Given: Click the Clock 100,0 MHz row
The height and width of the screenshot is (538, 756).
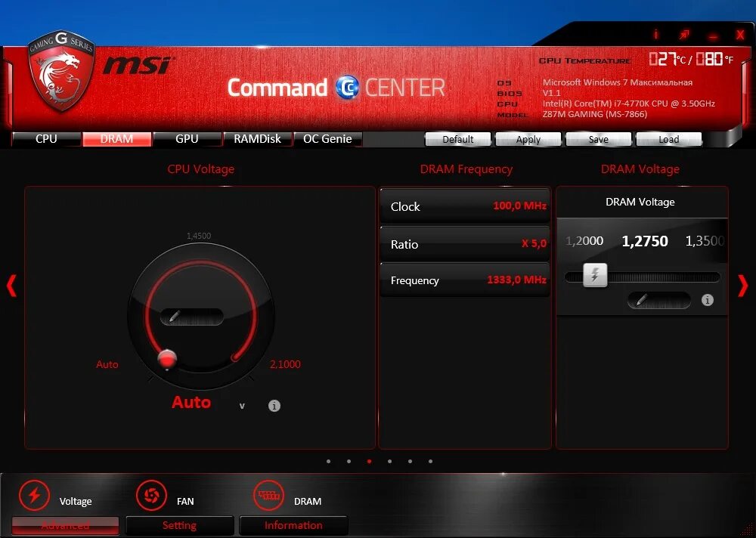Looking at the screenshot, I should (x=465, y=206).
